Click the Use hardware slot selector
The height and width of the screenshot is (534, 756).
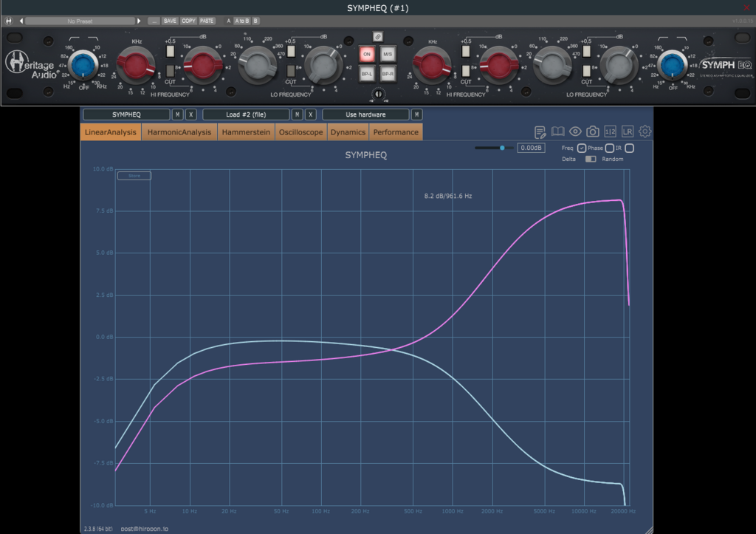tap(365, 114)
